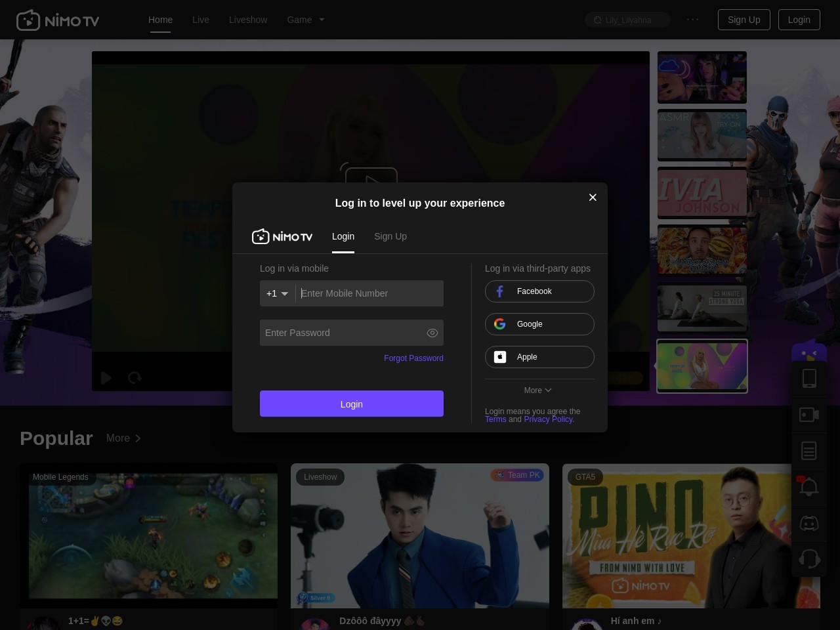Close the login dialog with X
The width and height of the screenshot is (840, 630).
tap(593, 198)
